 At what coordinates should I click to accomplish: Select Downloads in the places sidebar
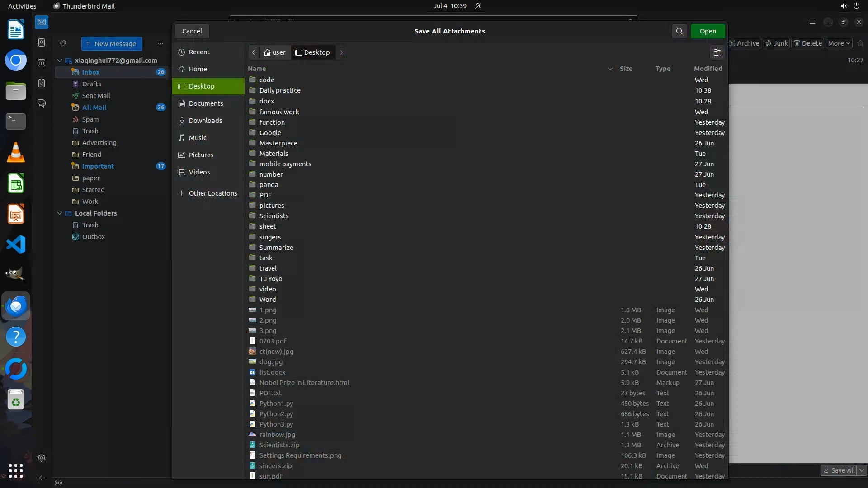[205, 121]
